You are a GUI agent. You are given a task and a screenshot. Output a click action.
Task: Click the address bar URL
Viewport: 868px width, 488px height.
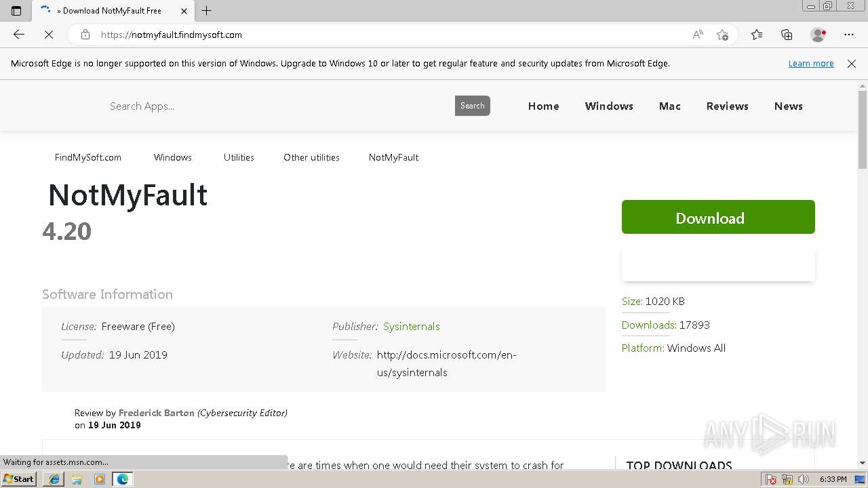point(172,35)
